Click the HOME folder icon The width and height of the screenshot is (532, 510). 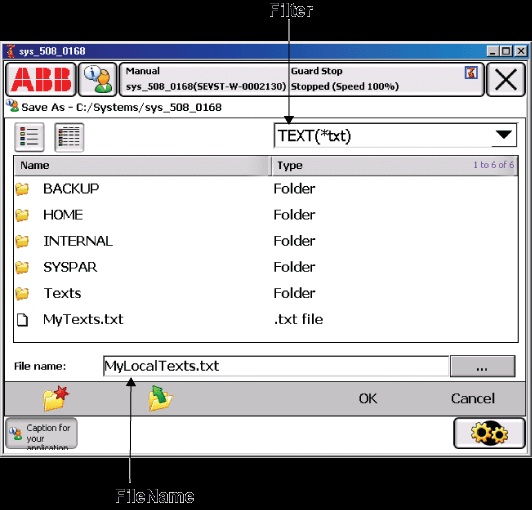(22, 215)
